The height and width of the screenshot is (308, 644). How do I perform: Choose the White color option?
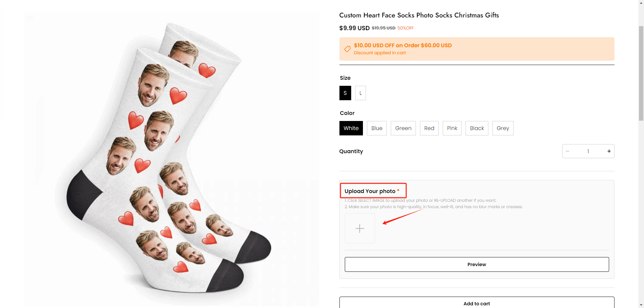coord(351,128)
